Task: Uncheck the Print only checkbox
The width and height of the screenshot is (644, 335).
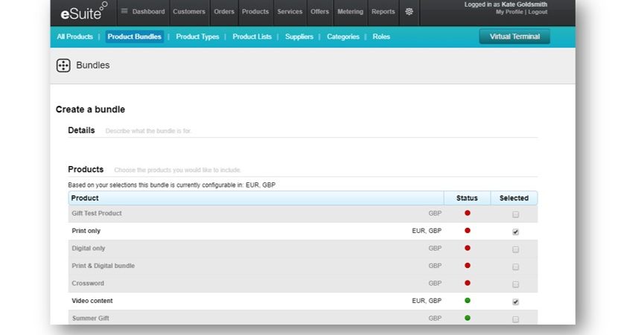Action: (515, 232)
